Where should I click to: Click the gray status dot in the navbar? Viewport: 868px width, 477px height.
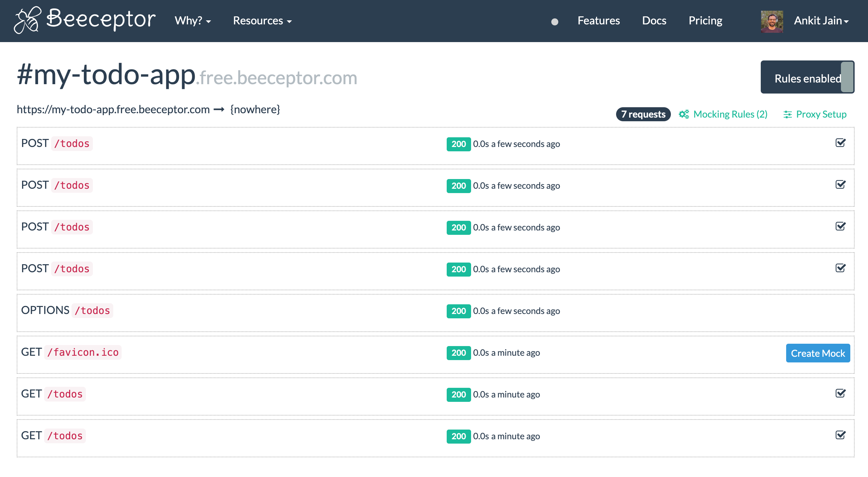555,22
